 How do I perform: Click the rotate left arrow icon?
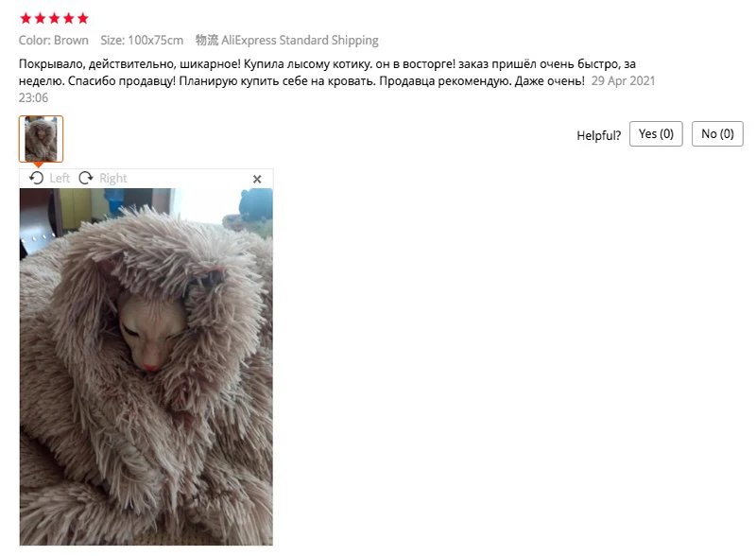pyautogui.click(x=36, y=178)
